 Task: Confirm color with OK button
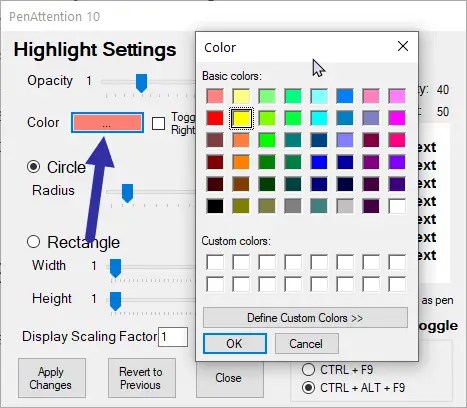[235, 343]
